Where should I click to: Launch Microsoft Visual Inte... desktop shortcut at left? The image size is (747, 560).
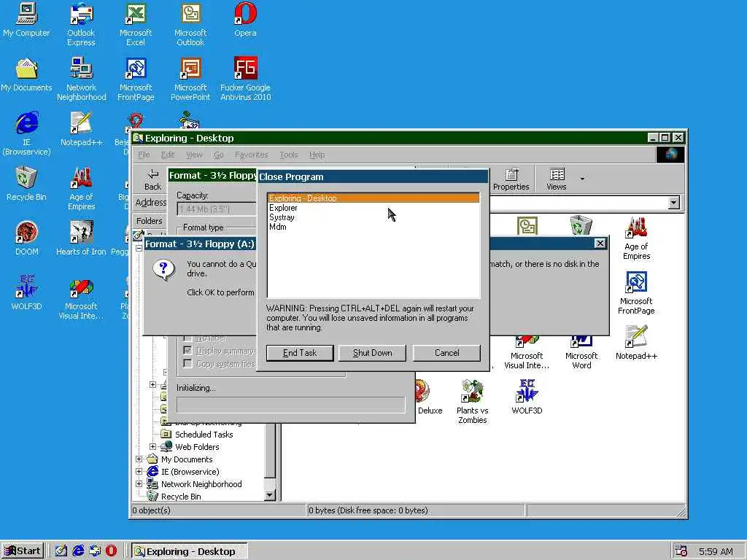click(x=81, y=298)
